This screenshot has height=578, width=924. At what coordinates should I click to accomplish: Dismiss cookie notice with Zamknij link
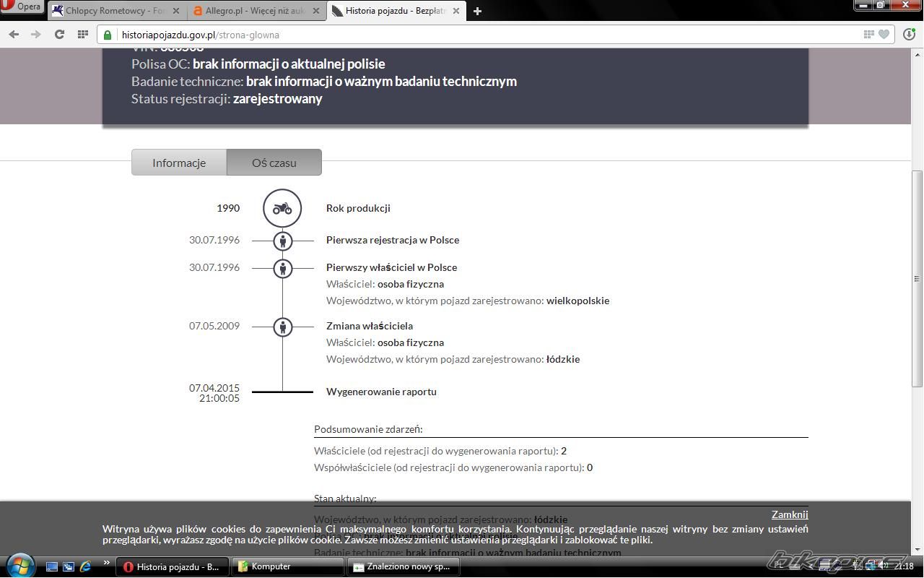790,514
